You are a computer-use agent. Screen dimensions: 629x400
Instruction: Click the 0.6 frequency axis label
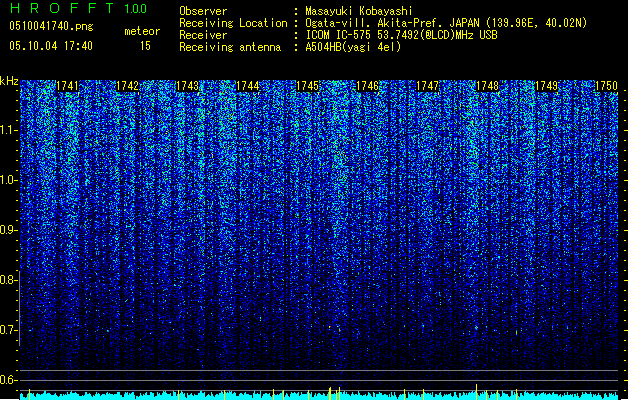coord(7,380)
